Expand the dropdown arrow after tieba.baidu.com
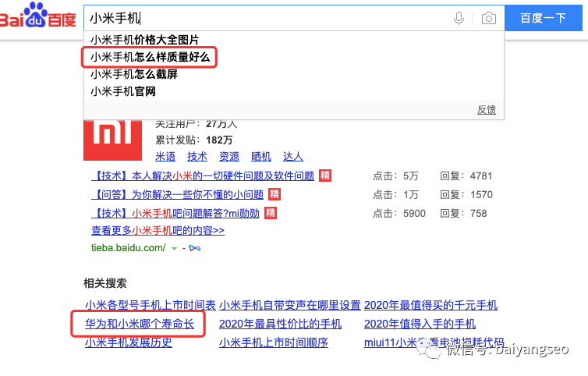The height and width of the screenshot is (376, 588). click(x=174, y=248)
